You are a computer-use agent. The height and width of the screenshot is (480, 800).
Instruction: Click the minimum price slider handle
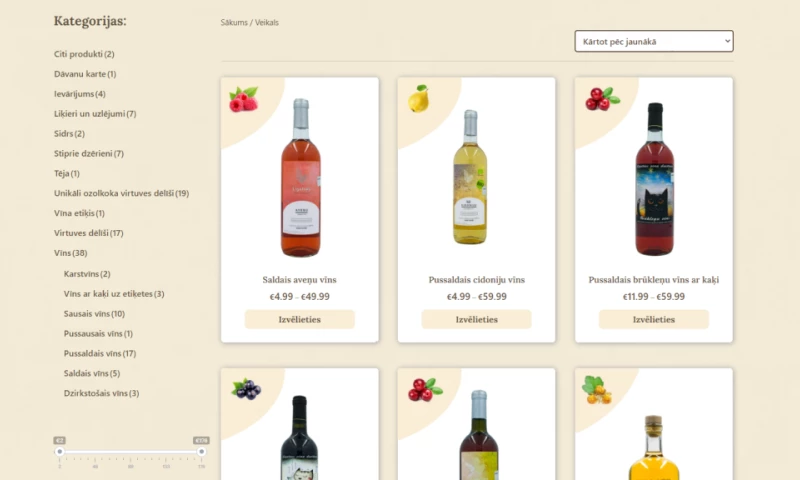[x=60, y=451]
